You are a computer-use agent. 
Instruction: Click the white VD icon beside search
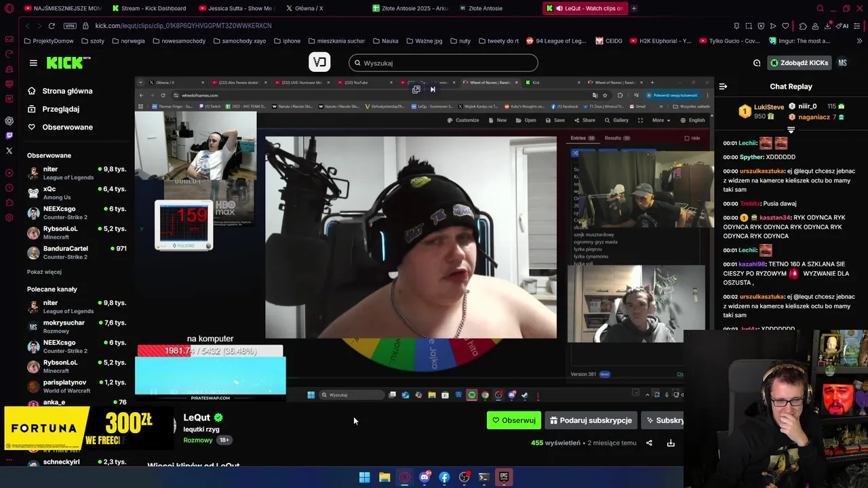click(320, 62)
